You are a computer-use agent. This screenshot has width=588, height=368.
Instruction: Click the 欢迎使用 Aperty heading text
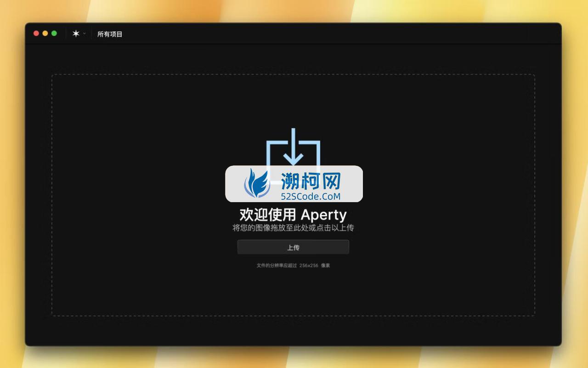point(293,215)
